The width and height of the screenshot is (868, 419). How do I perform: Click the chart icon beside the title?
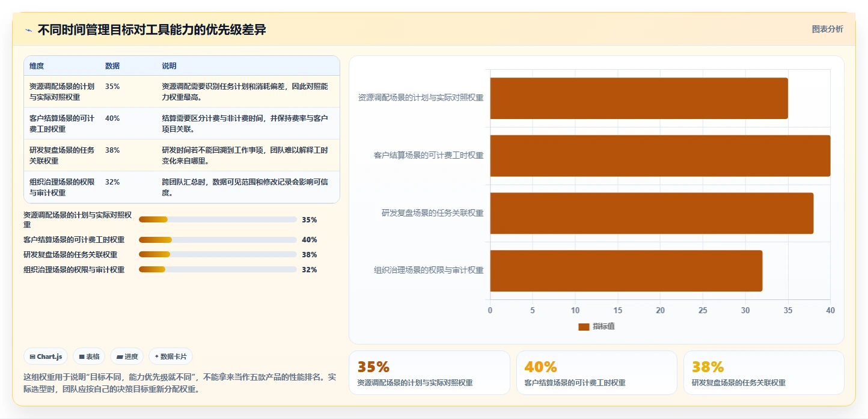tap(28, 30)
